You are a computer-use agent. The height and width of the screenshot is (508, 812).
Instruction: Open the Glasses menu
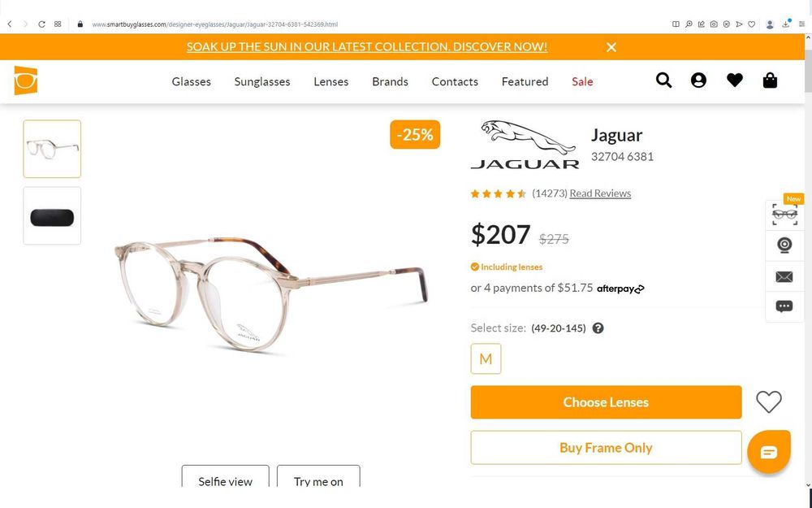point(191,81)
